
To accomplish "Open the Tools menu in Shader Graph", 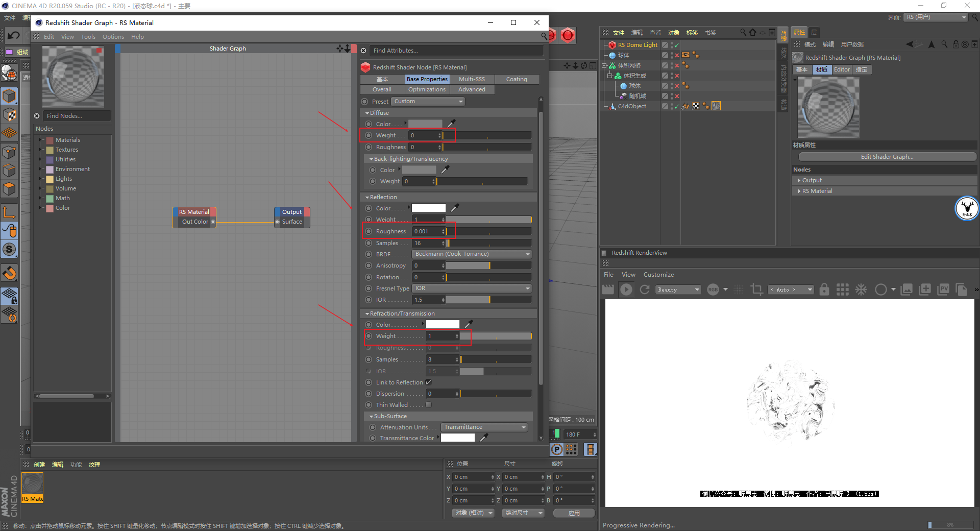I will pyautogui.click(x=88, y=37).
